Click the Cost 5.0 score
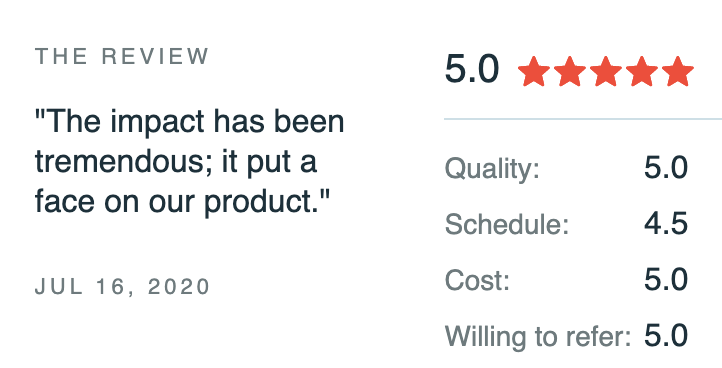 click(666, 280)
